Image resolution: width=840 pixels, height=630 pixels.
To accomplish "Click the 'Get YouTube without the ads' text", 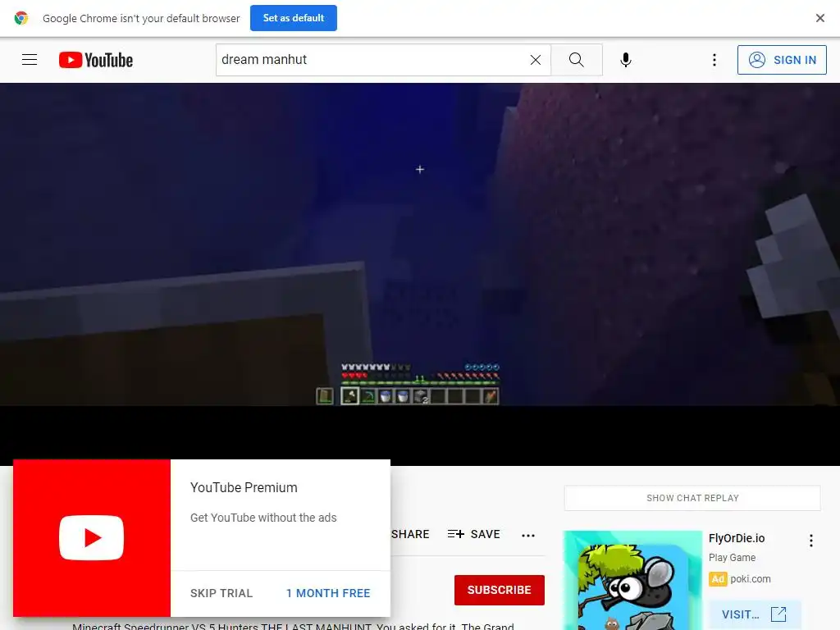I will pos(263,518).
